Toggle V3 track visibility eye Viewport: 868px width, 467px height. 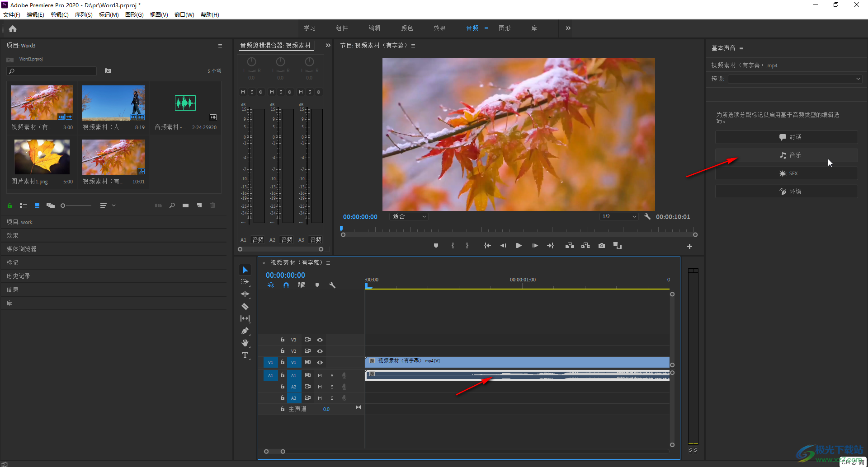click(320, 340)
